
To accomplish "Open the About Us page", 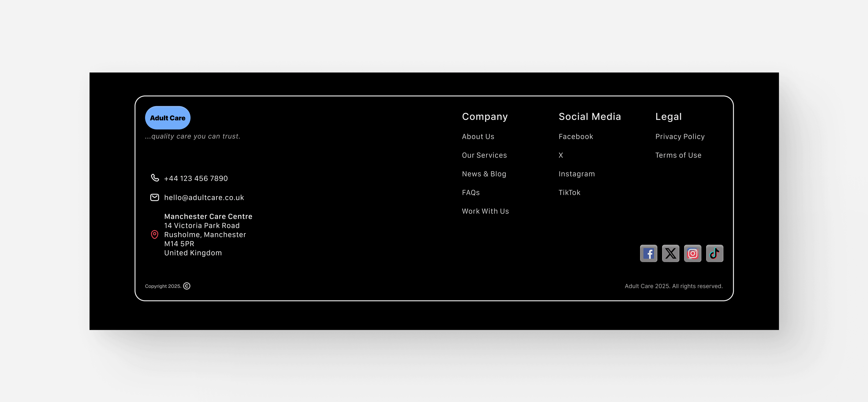I will [478, 136].
